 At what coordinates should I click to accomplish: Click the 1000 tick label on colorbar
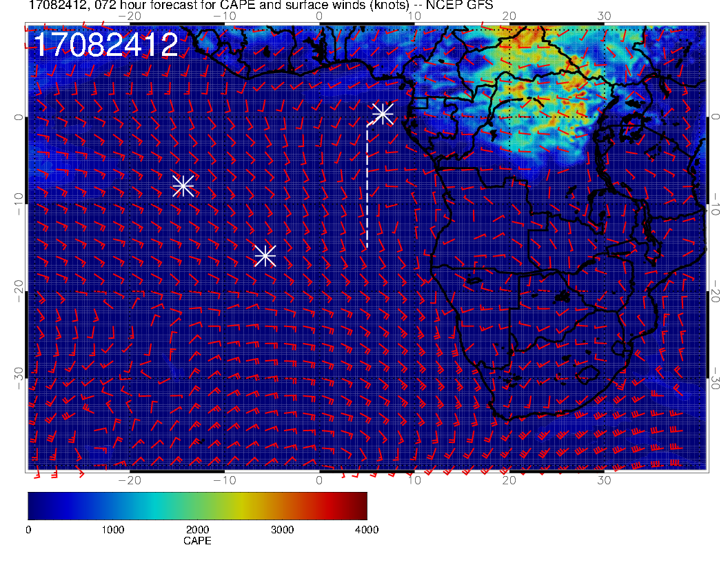113,530
